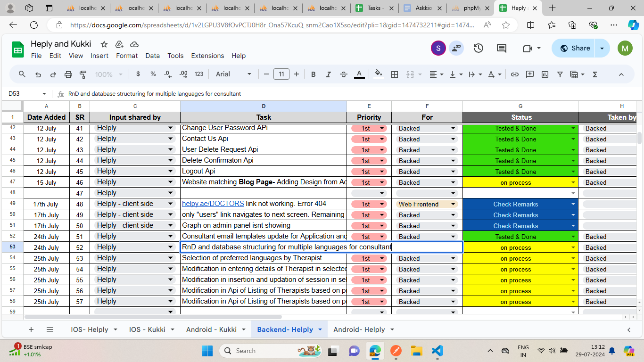Format as currency with dollar icon
This screenshot has width=644, height=362.
tap(138, 74)
